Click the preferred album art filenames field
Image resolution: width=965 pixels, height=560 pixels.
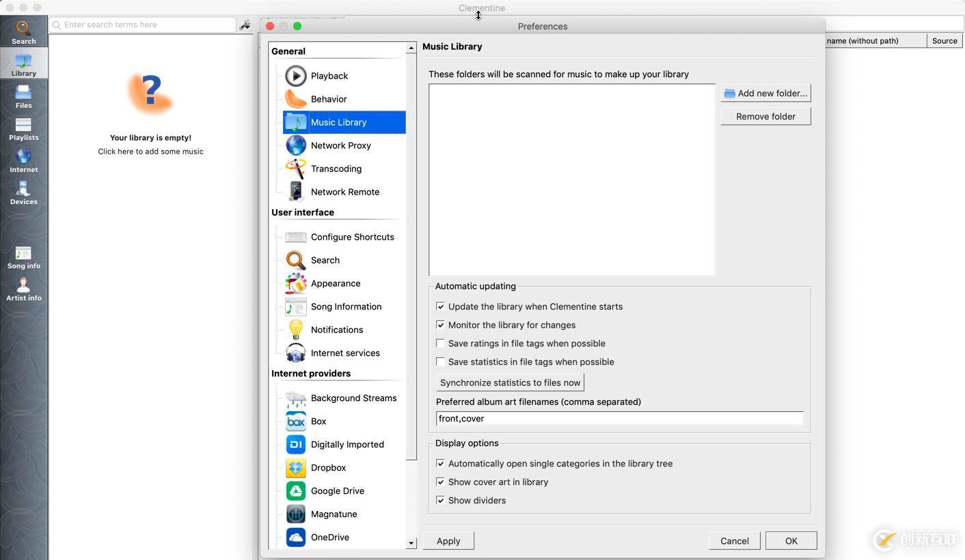click(619, 419)
